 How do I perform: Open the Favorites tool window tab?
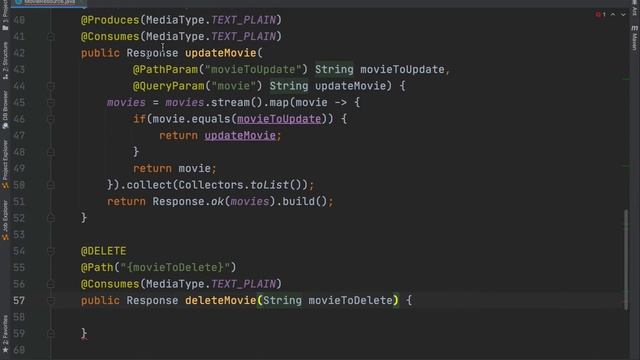tap(5, 333)
